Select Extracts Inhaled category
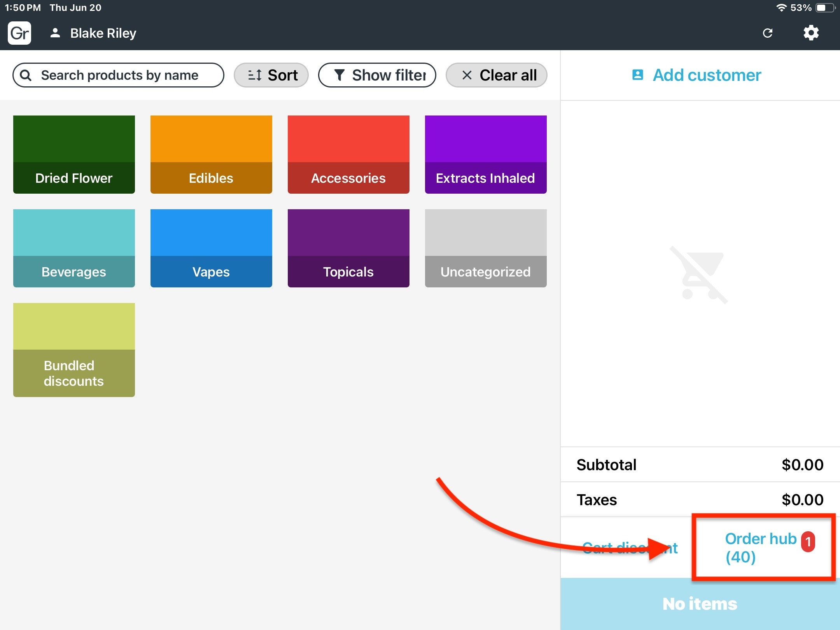The width and height of the screenshot is (840, 630). pos(485,154)
